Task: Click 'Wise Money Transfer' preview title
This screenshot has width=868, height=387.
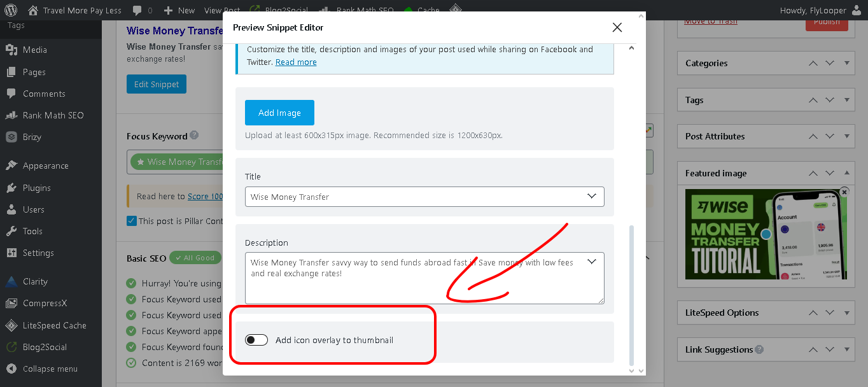Action: point(174,31)
